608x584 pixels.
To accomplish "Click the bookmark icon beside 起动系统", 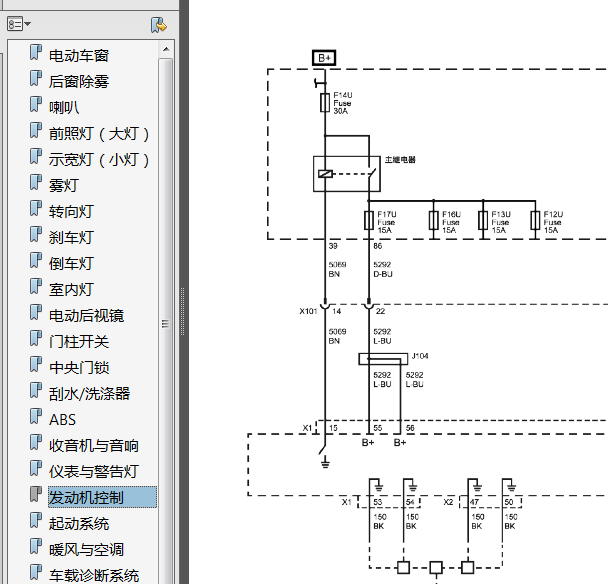I will click(x=36, y=520).
